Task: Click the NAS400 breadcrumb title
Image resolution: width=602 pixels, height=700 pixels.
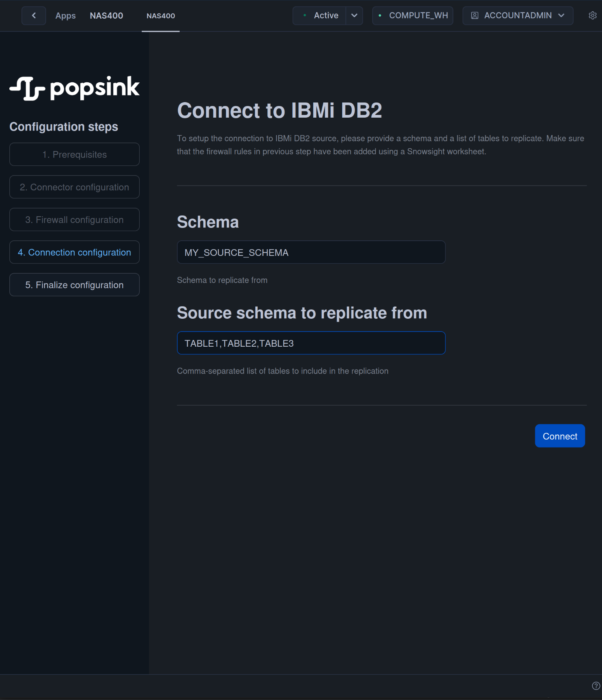Action: pos(106,16)
